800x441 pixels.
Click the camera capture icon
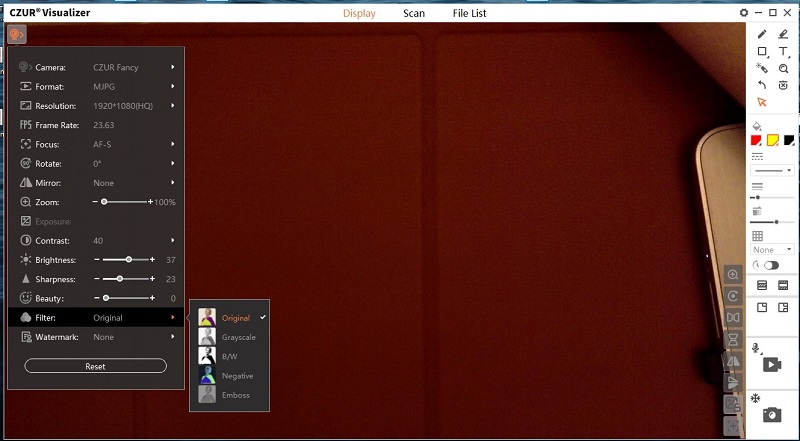772,414
